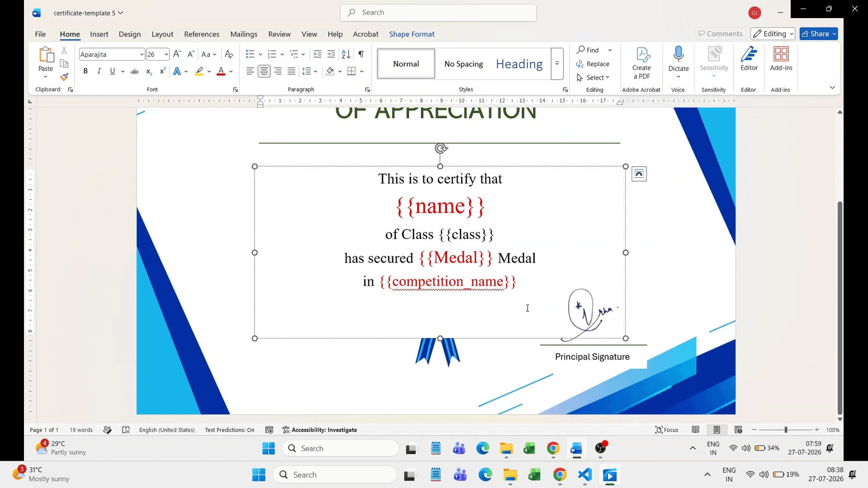The width and height of the screenshot is (868, 488).
Task: Center align the text
Action: tap(264, 71)
